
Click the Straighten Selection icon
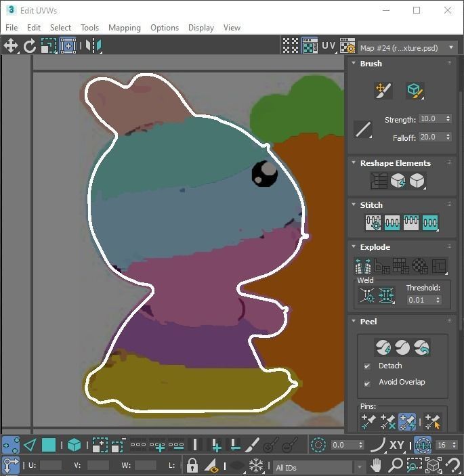pyautogui.click(x=379, y=181)
